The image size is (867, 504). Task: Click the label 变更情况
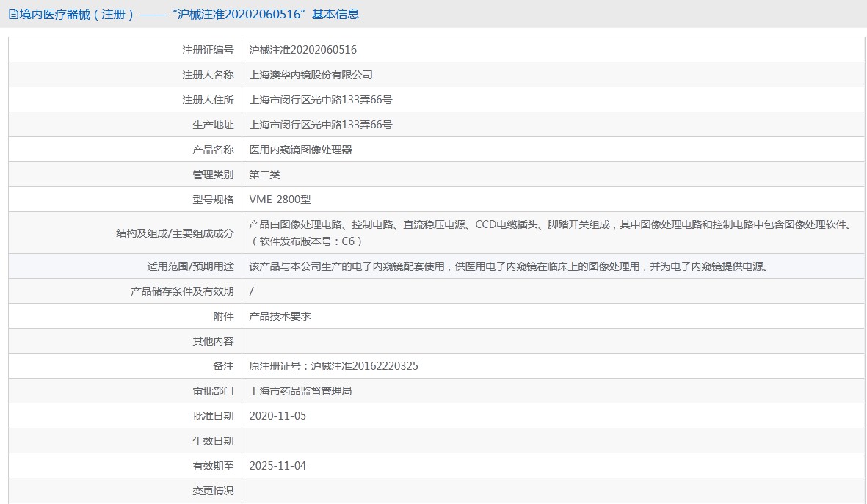pyautogui.click(x=213, y=491)
